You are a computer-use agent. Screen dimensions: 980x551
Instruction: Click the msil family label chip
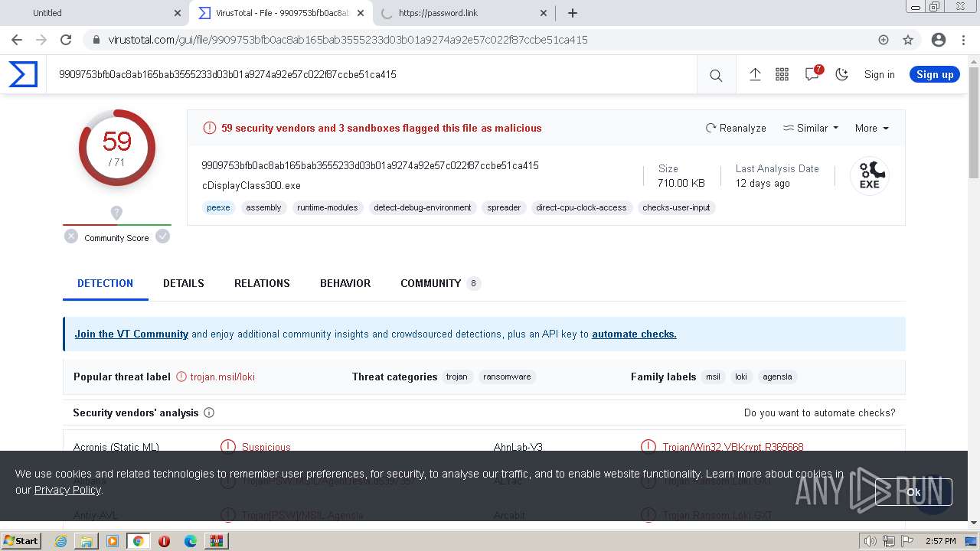coord(713,377)
